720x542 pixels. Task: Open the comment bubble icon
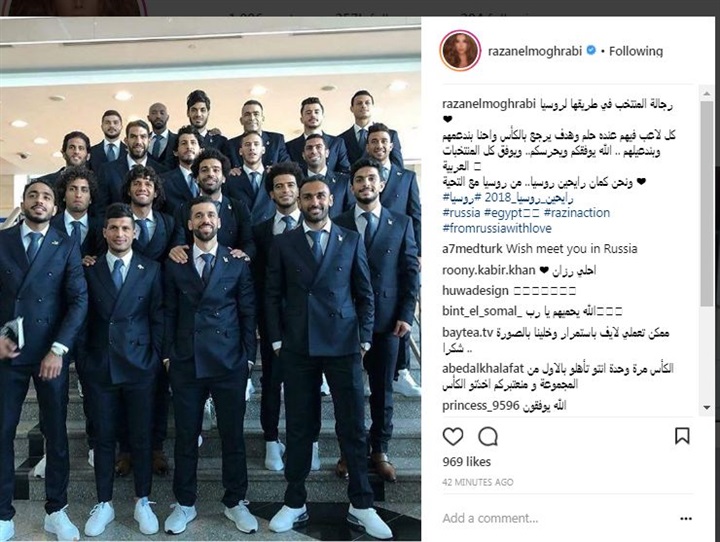[488, 436]
